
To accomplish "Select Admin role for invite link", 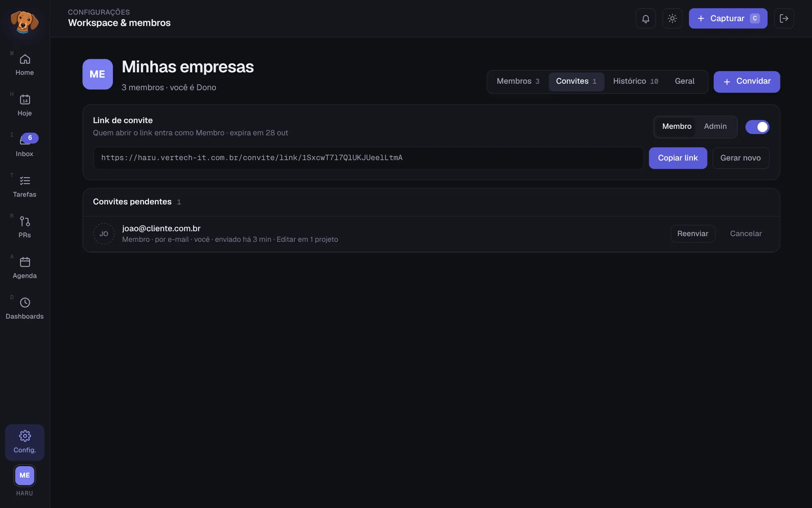I will click(715, 126).
